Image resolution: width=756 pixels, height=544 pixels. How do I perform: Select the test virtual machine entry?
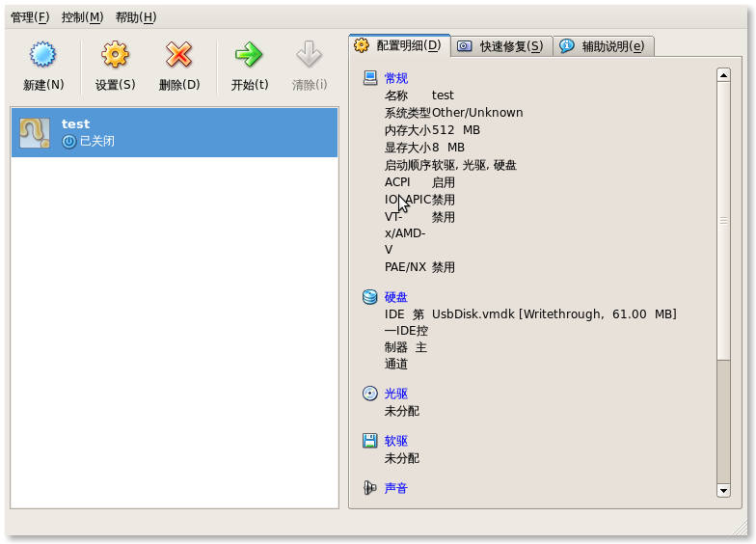click(175, 133)
